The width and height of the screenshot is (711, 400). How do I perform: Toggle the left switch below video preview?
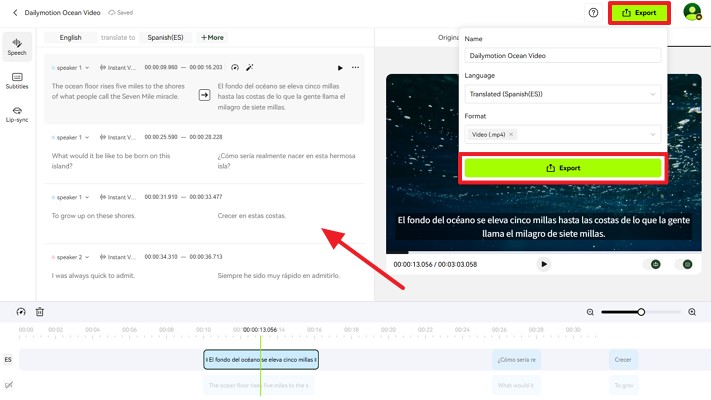pyautogui.click(x=655, y=264)
